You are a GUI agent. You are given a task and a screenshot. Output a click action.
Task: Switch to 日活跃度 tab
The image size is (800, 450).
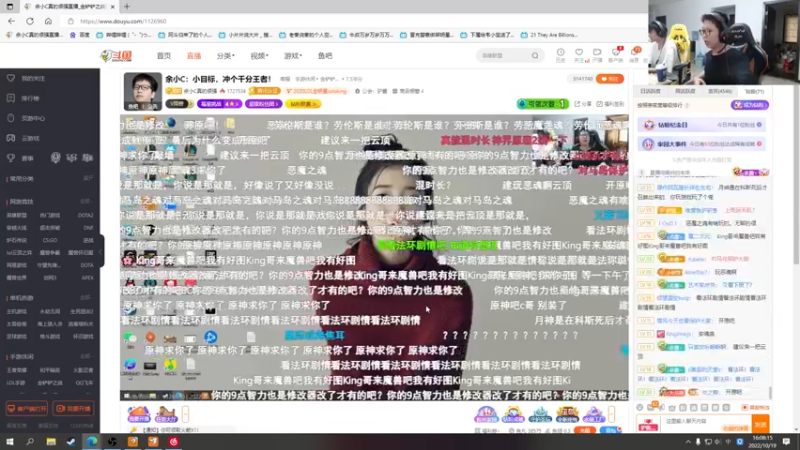click(651, 91)
